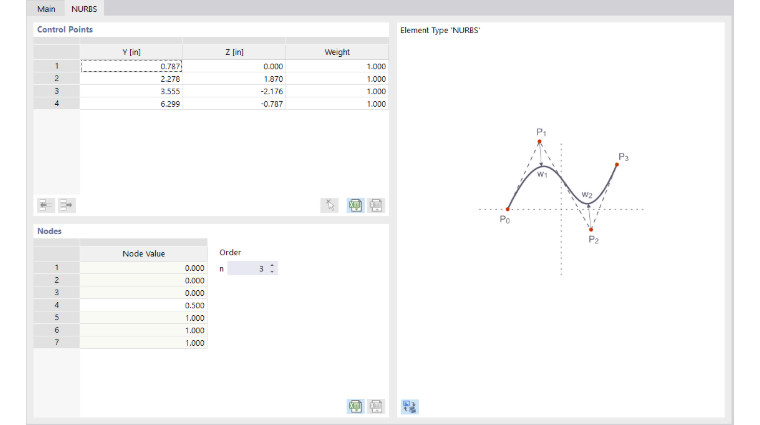Decrease the order n value with down arrow

[x=272, y=271]
